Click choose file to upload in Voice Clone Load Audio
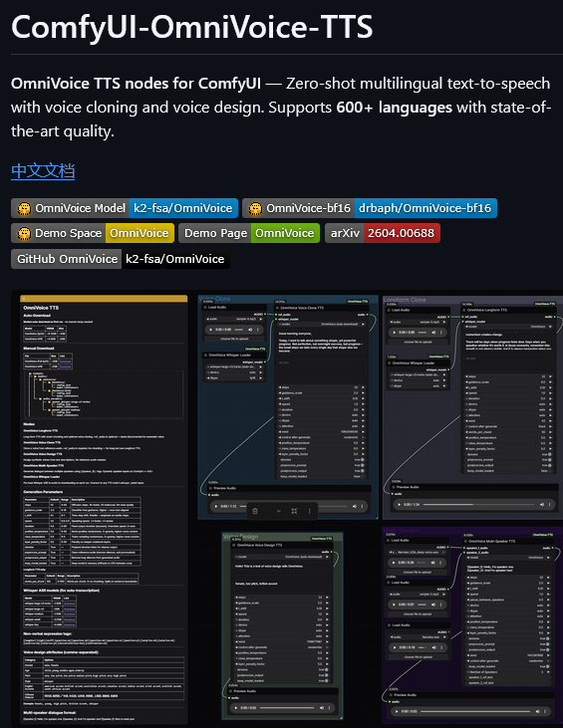 coord(234,339)
